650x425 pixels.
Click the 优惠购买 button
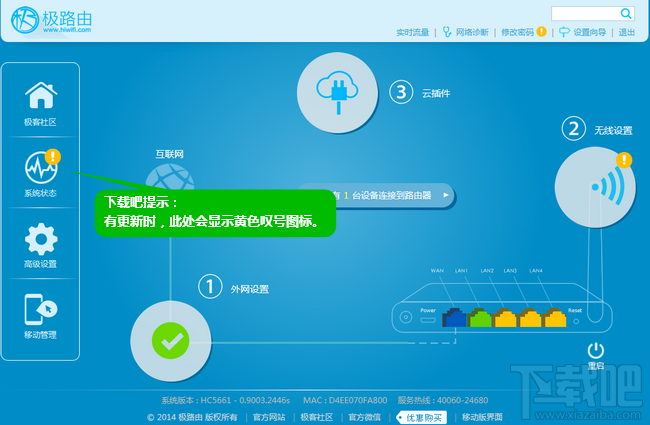(x=421, y=416)
